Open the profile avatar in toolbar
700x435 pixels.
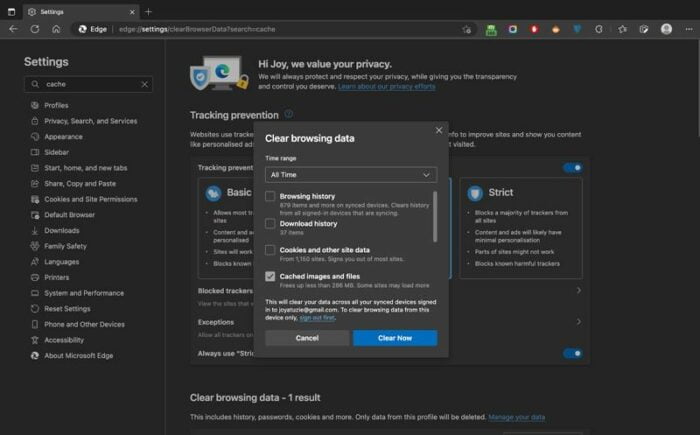pos(666,29)
